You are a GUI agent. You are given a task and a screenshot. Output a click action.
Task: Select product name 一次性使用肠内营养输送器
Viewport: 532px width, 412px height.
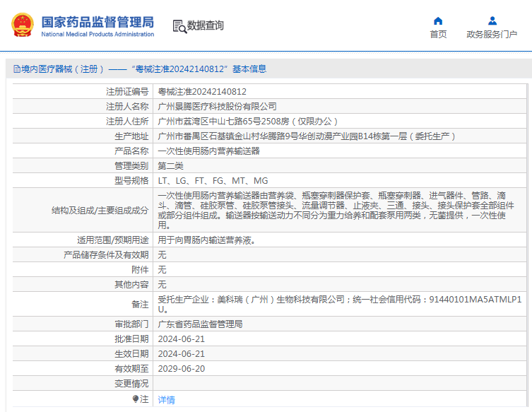tap(208, 151)
